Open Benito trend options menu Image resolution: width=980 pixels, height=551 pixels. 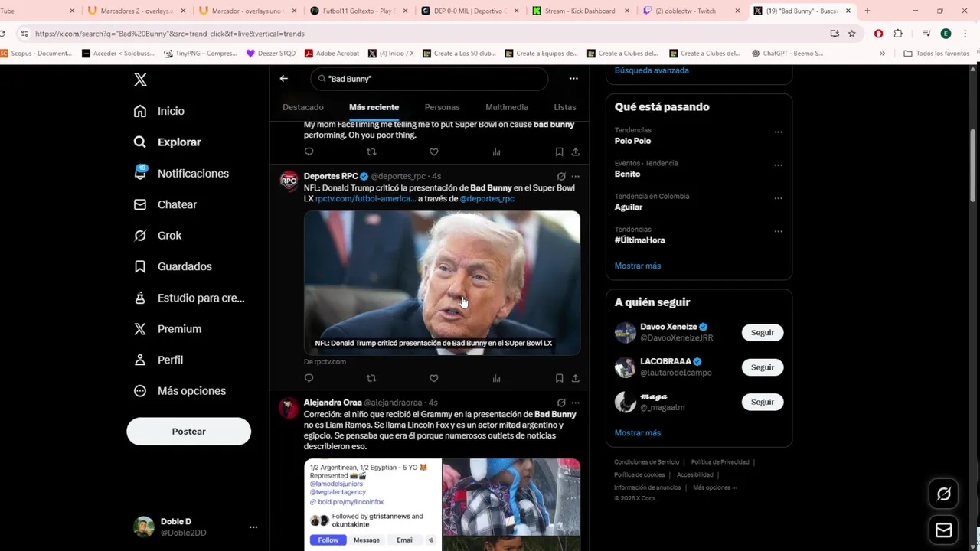778,165
